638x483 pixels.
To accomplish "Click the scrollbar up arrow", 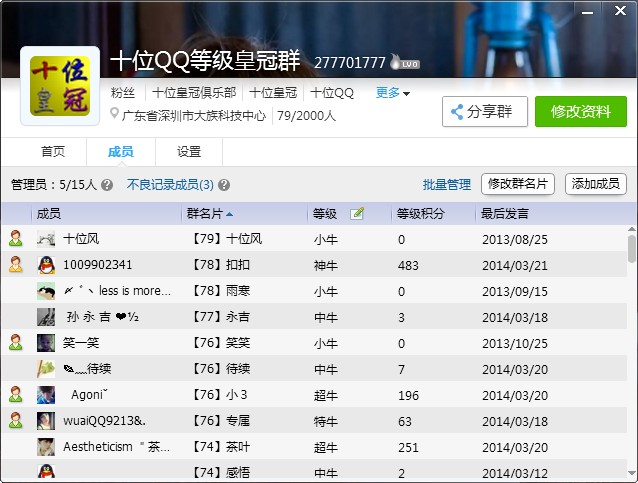I will pyautogui.click(x=631, y=229).
